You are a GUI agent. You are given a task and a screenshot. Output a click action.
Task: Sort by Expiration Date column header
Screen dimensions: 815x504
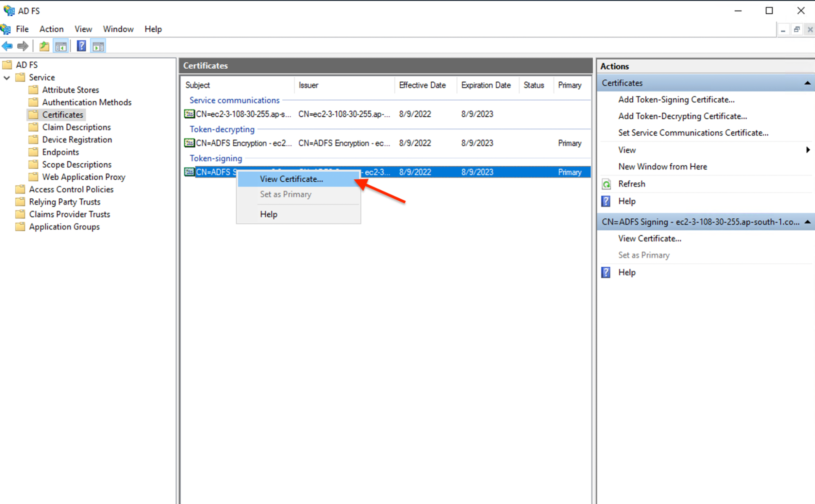pyautogui.click(x=486, y=85)
